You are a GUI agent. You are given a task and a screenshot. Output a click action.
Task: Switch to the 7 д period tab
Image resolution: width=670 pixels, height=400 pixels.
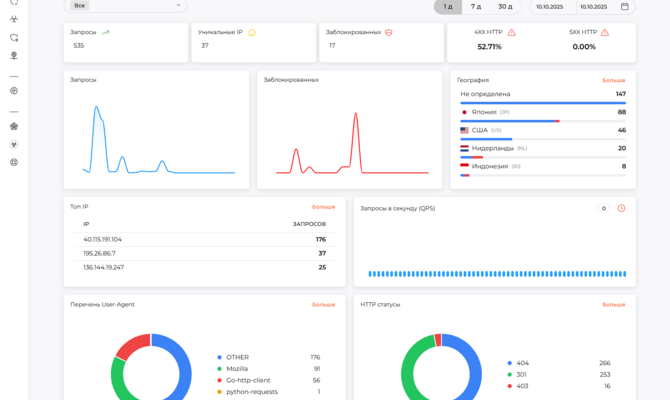tap(476, 6)
